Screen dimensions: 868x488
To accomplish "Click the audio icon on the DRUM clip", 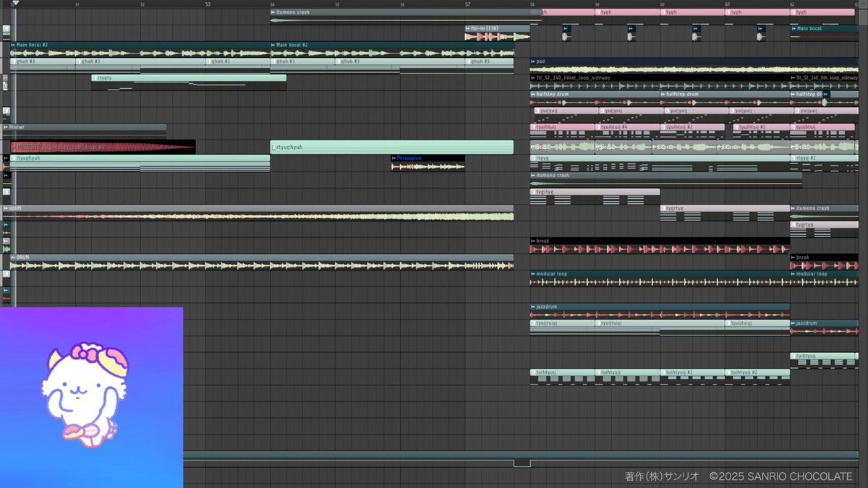I will 13,257.
